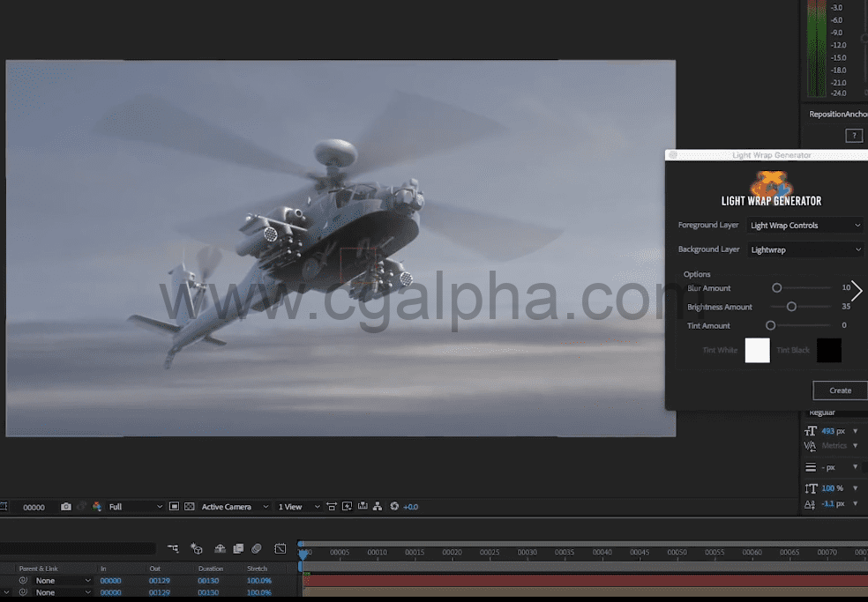Click the Brightness Amount slider handle
Viewport: 868px width, 602px height.
point(791,307)
